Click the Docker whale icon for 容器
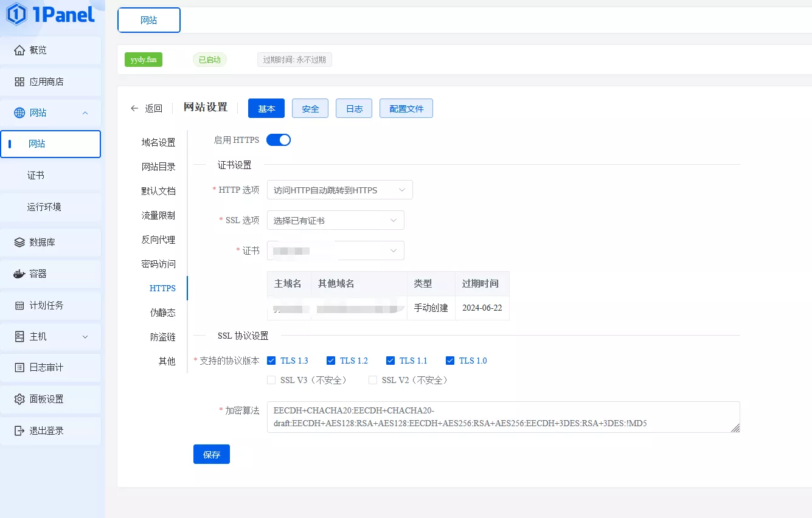This screenshot has width=812, height=518. click(19, 274)
